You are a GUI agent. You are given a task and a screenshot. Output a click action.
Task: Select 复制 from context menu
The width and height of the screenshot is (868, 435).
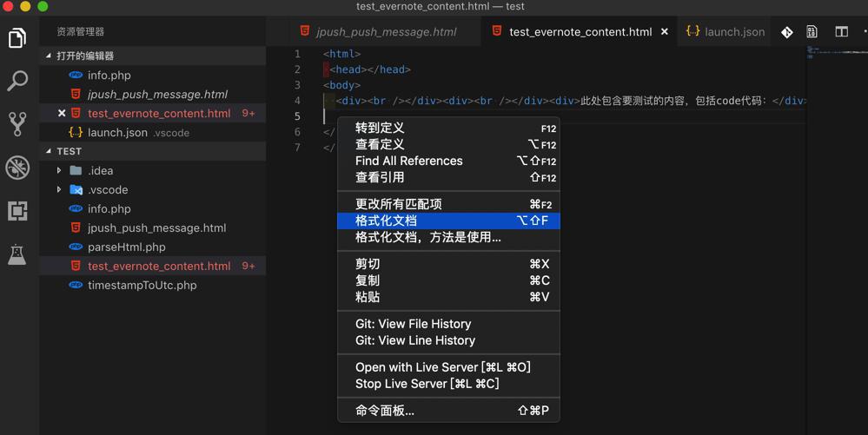448,280
